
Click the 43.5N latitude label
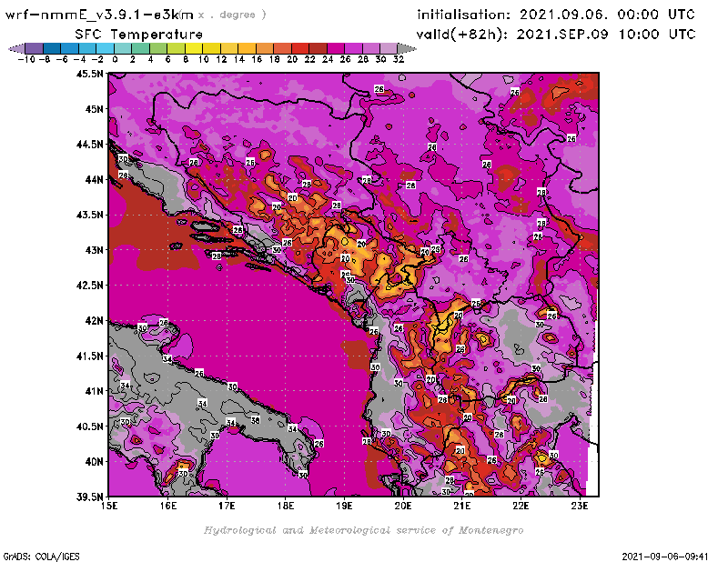tap(89, 215)
